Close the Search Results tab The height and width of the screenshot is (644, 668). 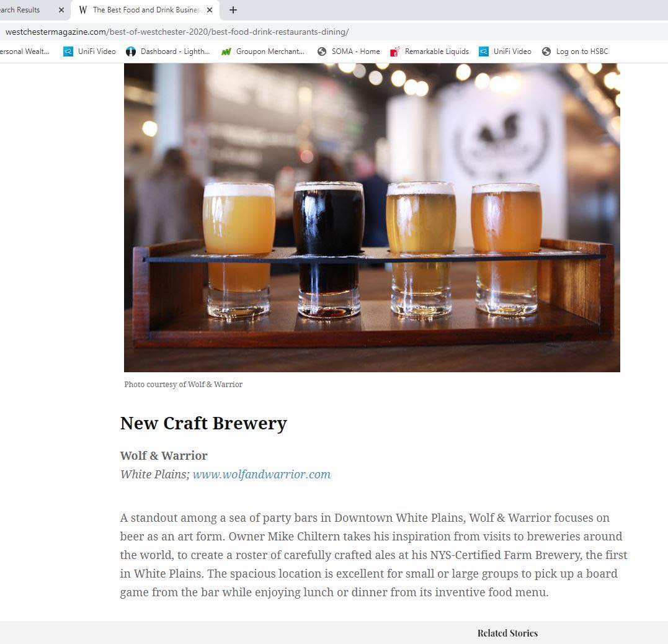61,10
